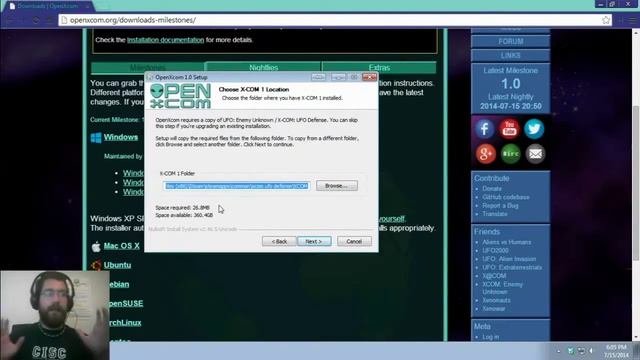The image size is (640, 360).
Task: Go Back in the OpenXcom setup
Action: [x=279, y=241]
